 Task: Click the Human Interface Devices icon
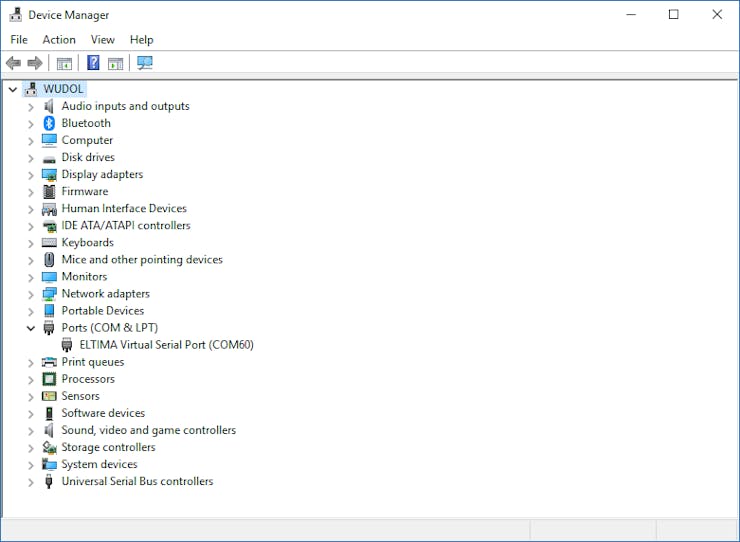click(49, 209)
